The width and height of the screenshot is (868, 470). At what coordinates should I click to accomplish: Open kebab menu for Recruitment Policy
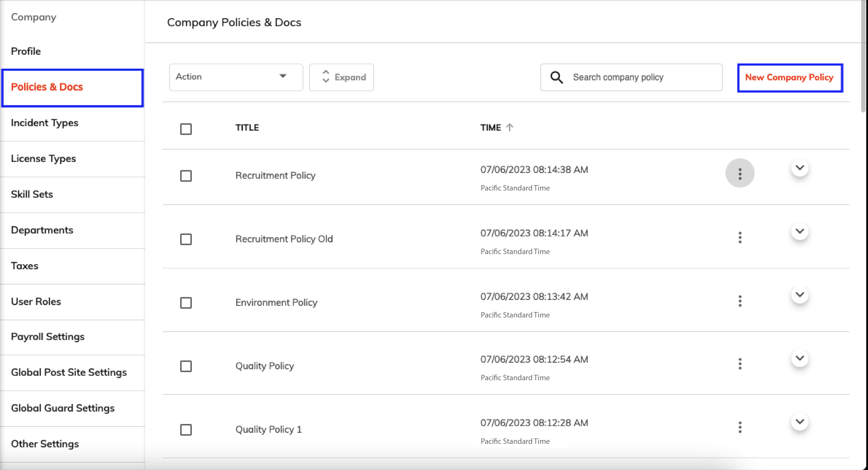pos(740,173)
